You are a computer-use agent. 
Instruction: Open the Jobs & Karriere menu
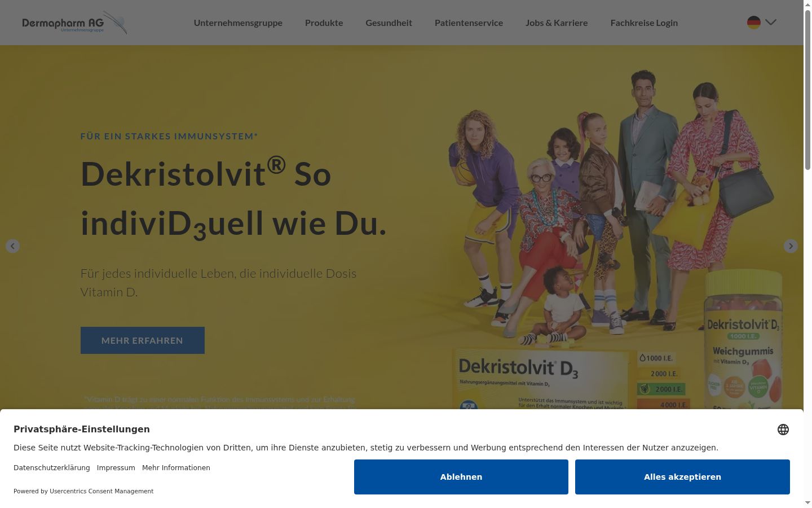pyautogui.click(x=557, y=23)
